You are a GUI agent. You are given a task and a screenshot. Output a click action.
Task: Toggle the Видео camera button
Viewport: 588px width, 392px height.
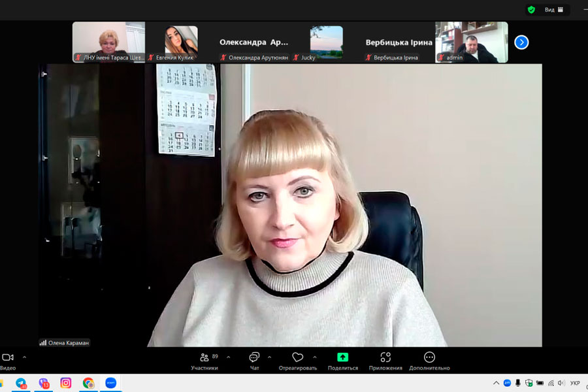point(7,361)
